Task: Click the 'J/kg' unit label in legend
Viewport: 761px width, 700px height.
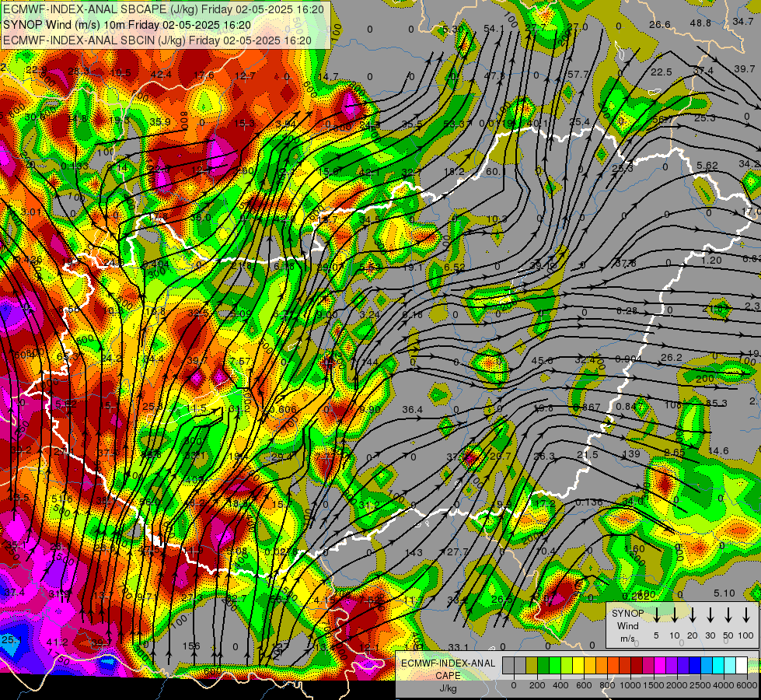Action: pyautogui.click(x=448, y=688)
